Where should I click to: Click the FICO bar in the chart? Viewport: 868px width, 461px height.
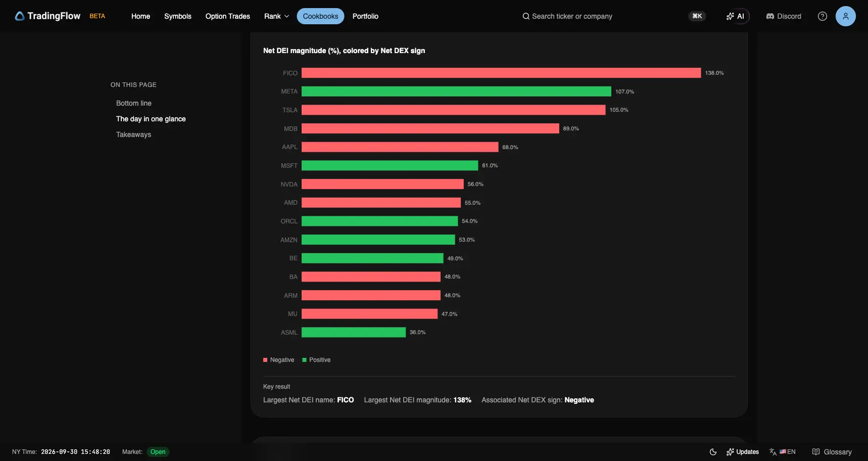click(501, 73)
